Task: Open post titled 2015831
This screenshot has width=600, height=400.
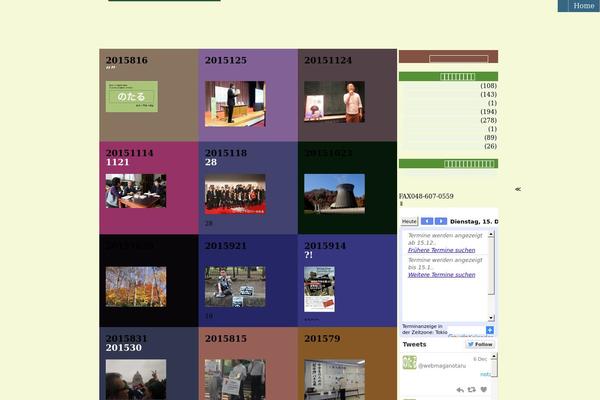Action: [126, 338]
